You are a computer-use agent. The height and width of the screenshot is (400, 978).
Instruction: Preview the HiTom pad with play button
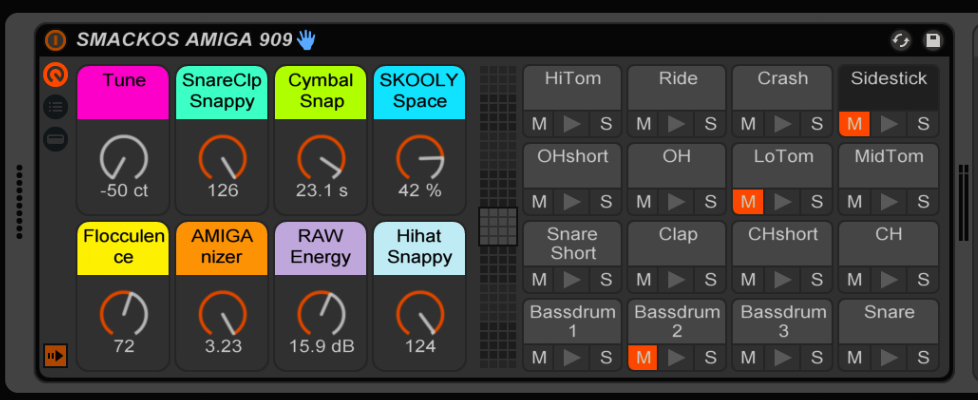(x=573, y=124)
